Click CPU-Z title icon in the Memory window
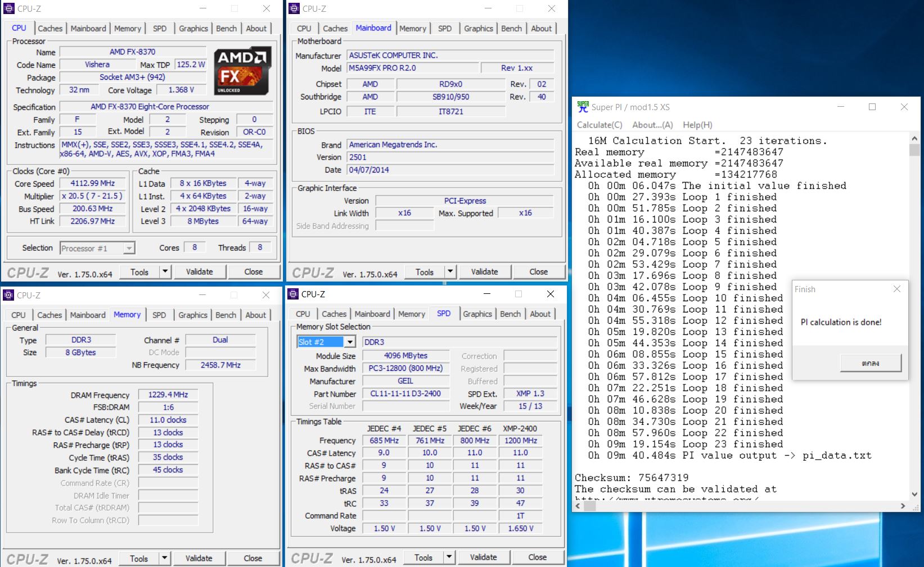This screenshot has height=567, width=924. click(8, 295)
